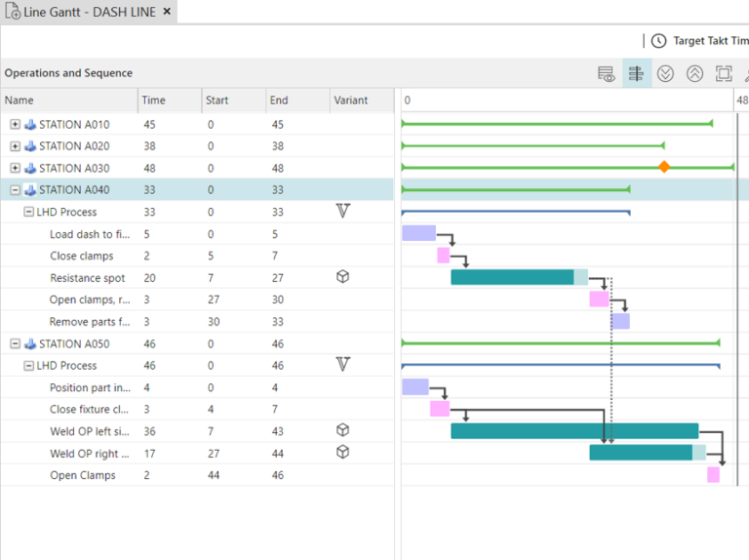This screenshot has height=560, width=749.
Task: Click the Target Takt Time clock icon
Action: click(659, 41)
